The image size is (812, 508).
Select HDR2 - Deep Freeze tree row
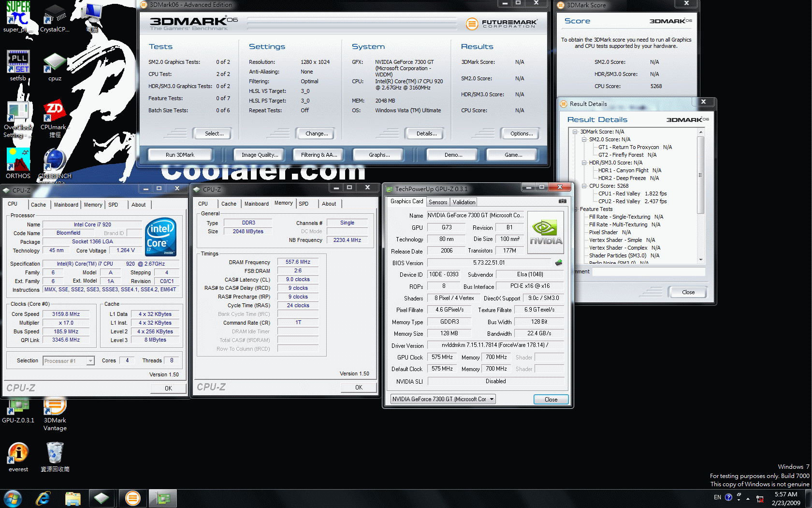point(628,178)
